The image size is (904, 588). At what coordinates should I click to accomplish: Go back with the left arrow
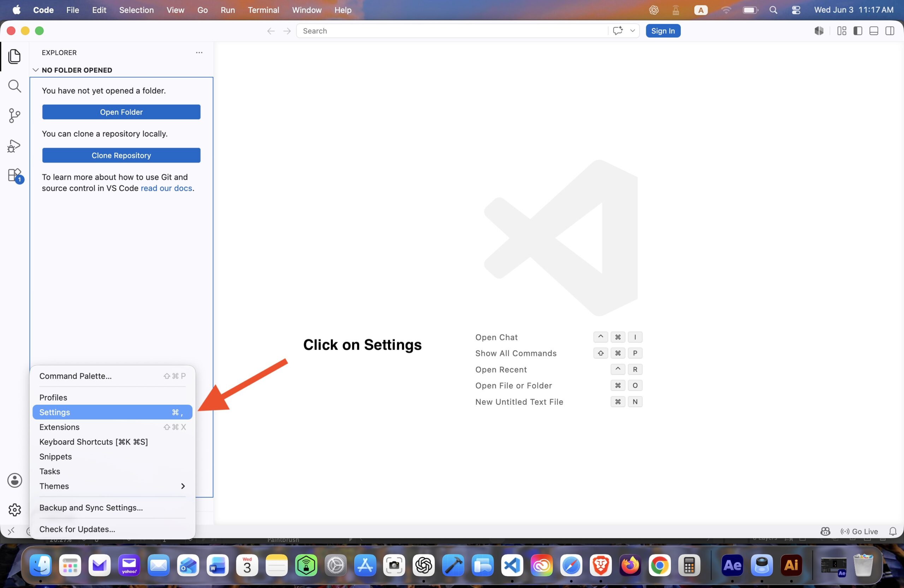(x=271, y=31)
